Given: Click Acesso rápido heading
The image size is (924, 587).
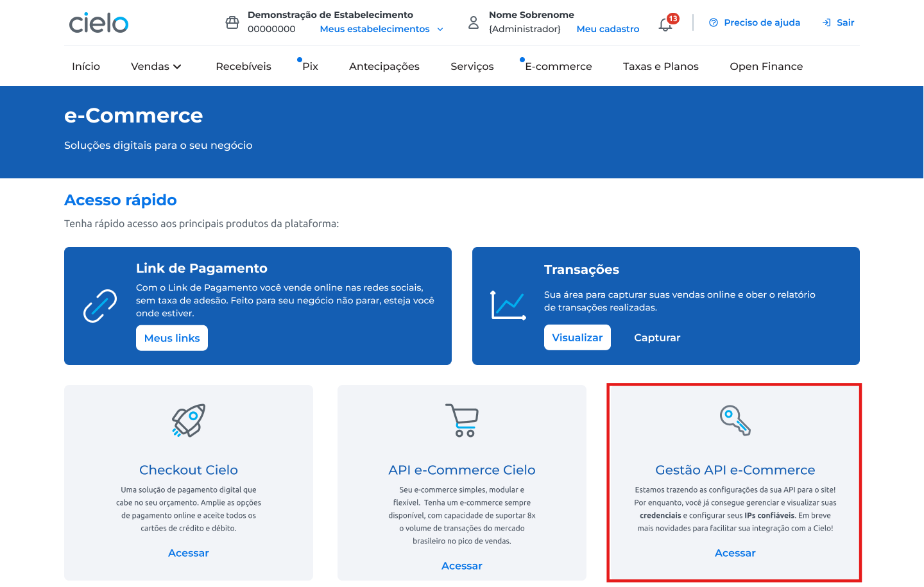Looking at the screenshot, I should [x=121, y=200].
